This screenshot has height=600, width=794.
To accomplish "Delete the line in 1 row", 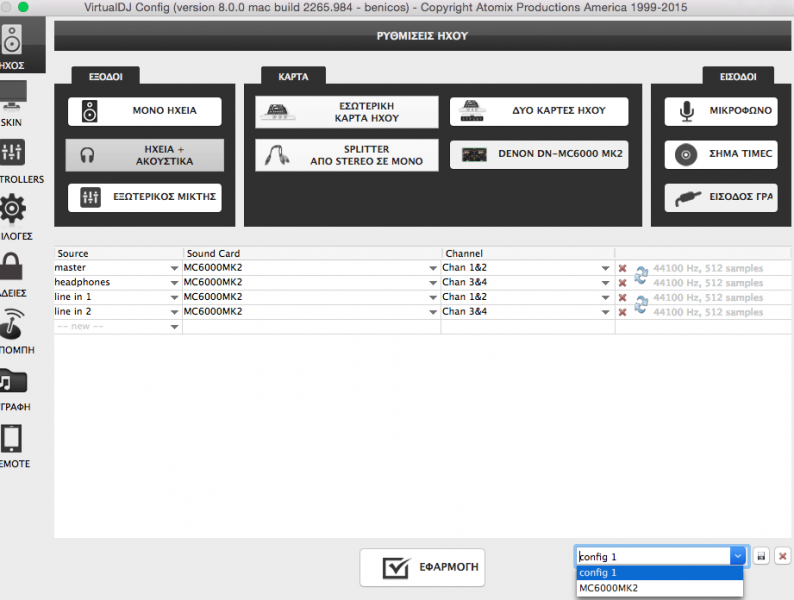I will [622, 298].
